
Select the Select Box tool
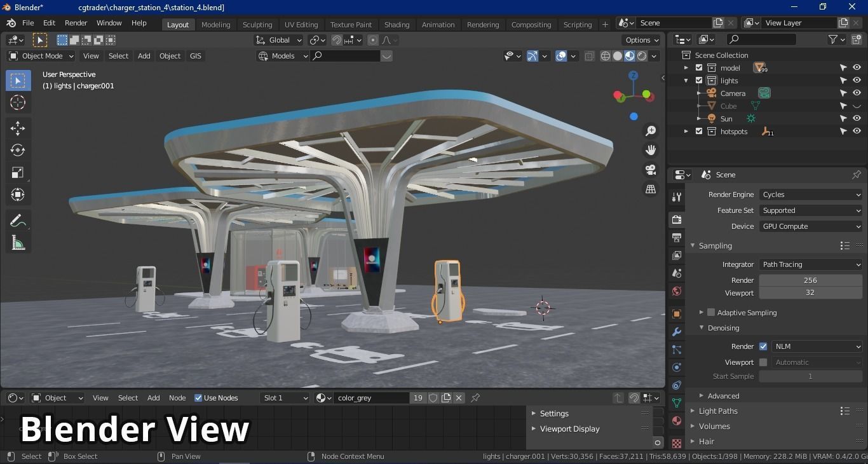point(18,81)
